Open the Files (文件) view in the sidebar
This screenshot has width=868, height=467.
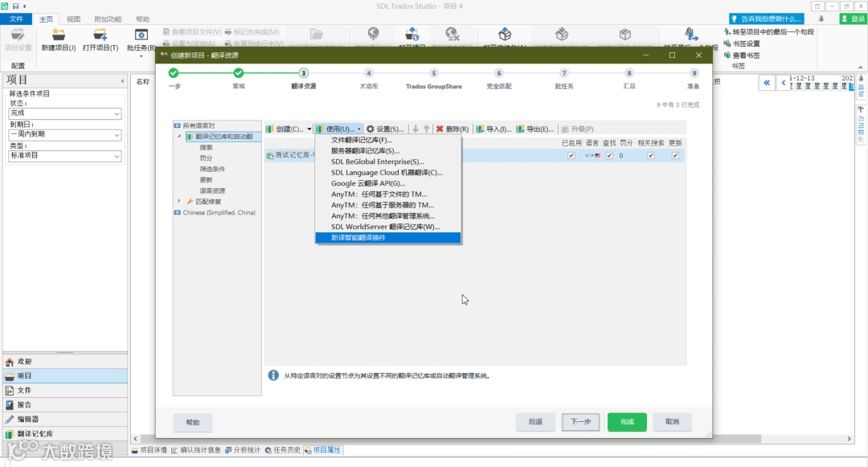[65, 390]
